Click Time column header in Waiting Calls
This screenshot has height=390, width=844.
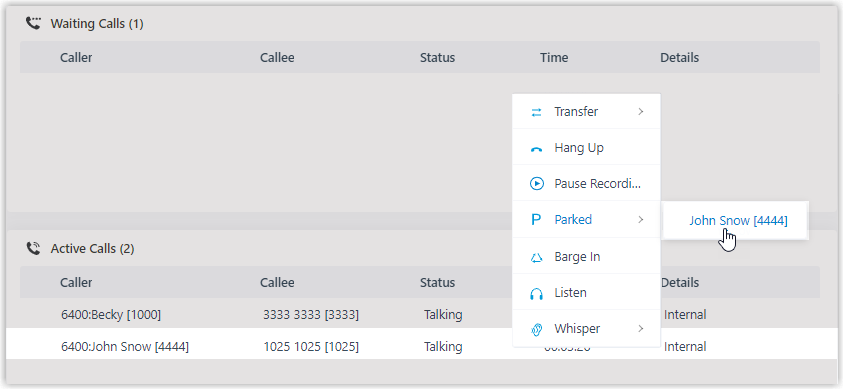pos(554,58)
